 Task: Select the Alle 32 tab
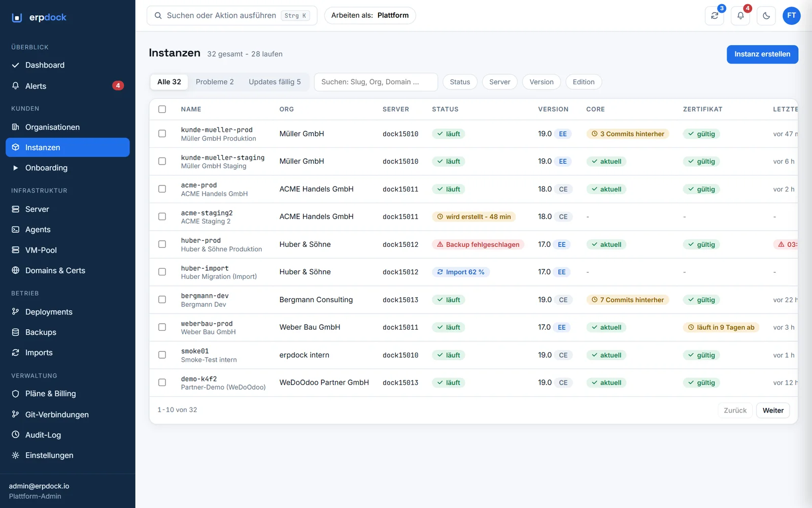pyautogui.click(x=169, y=82)
